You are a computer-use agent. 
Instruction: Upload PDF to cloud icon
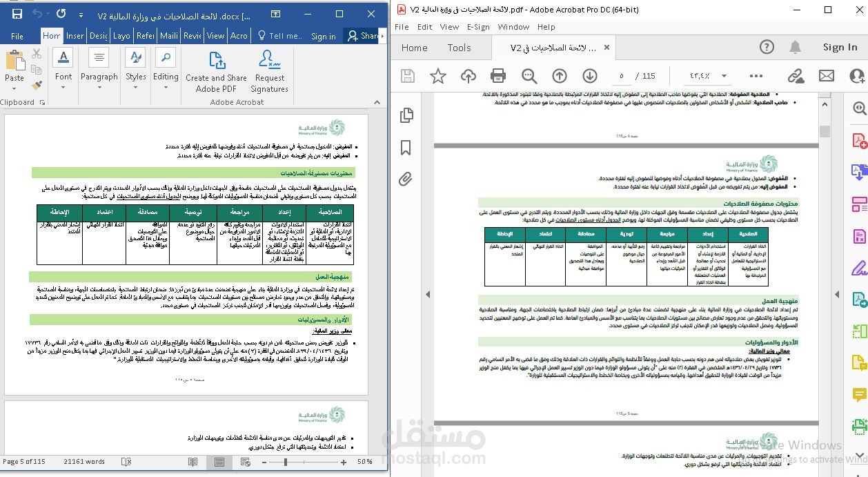[x=468, y=76]
